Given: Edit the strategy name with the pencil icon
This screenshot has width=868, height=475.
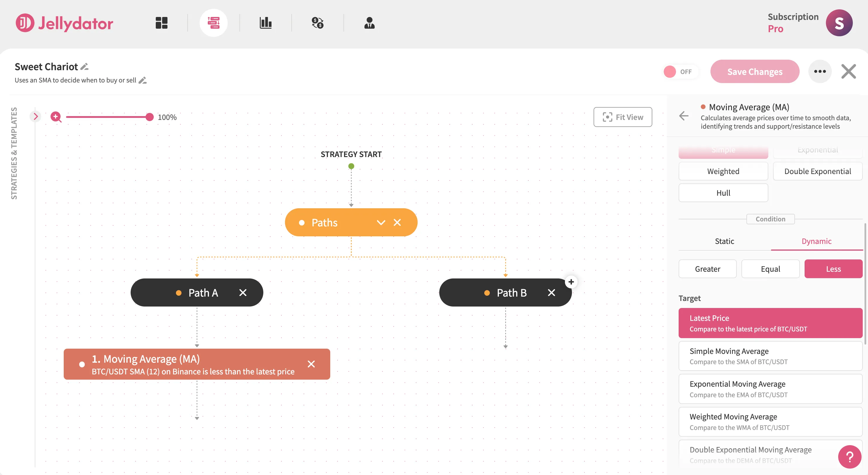Looking at the screenshot, I should [x=84, y=67].
